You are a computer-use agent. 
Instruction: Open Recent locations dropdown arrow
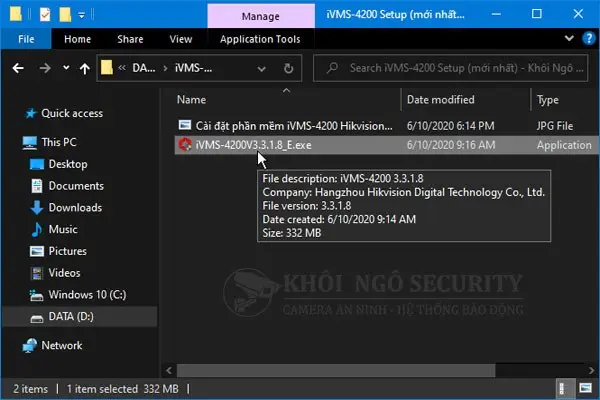(66, 68)
